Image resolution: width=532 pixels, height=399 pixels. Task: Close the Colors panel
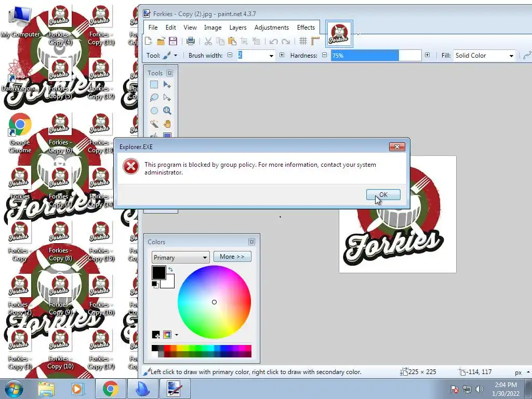[x=251, y=242]
